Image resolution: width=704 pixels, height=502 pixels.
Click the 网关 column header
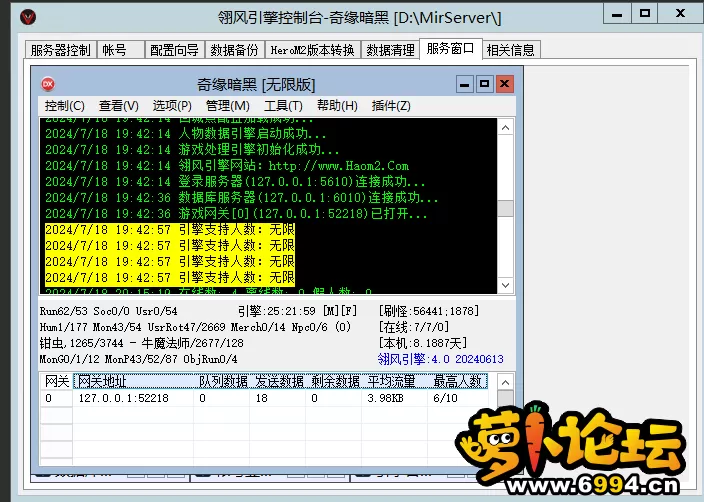57,381
